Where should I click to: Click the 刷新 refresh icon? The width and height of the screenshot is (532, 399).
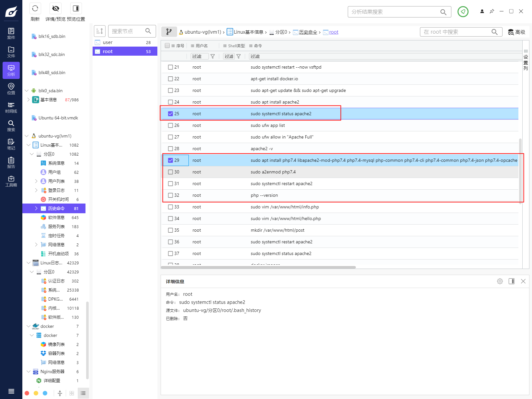35,8
